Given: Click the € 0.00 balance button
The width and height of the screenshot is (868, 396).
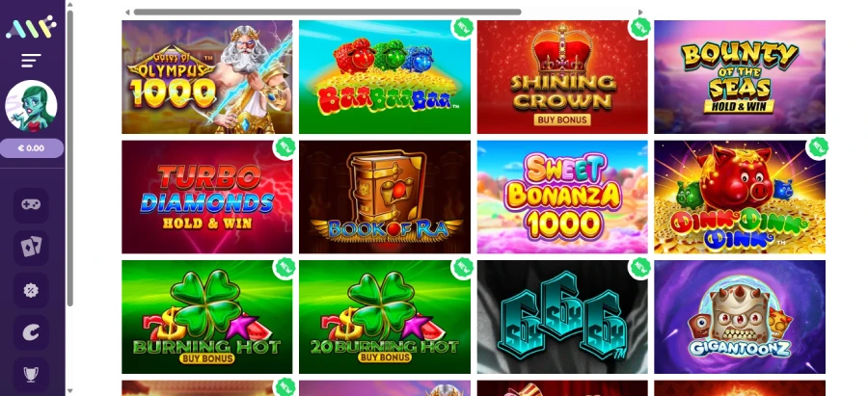Looking at the screenshot, I should coord(32,148).
